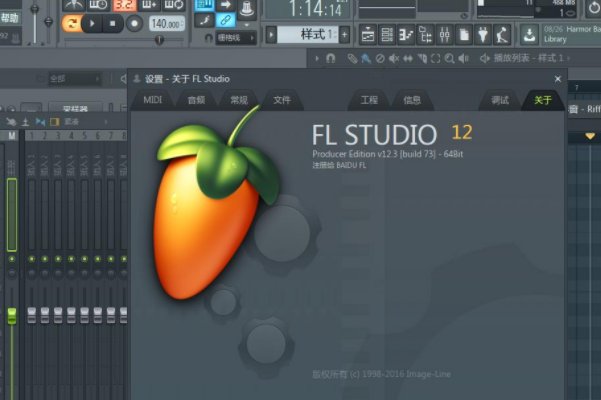Click the metronome icon
The image size is (601, 400).
[73, 5]
